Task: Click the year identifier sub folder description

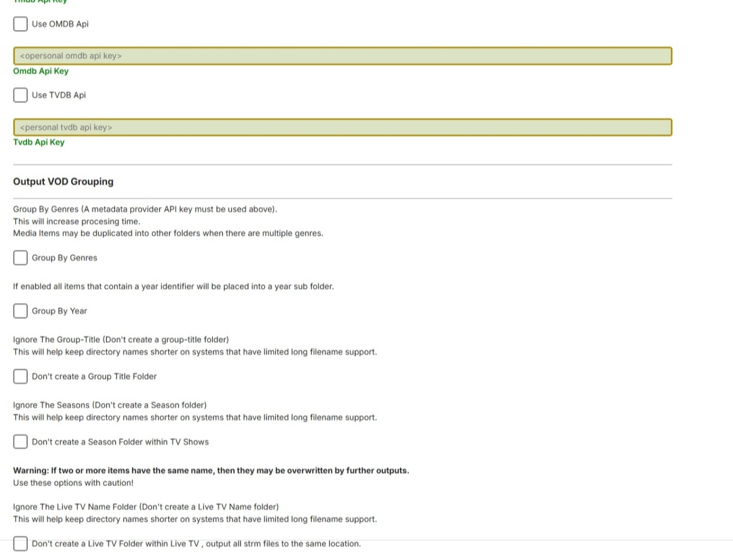Action: (174, 287)
